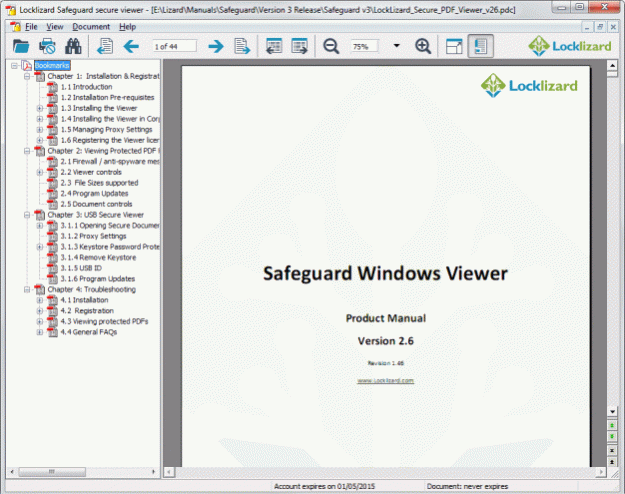Collapse Chapter 1 Installation tree node
This screenshot has height=494, width=625.
pos(27,76)
